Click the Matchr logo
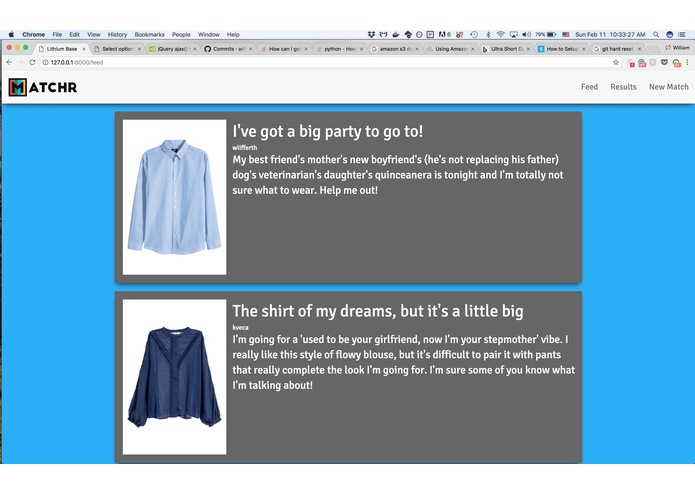Screen dimensions: 695x494 43,87
